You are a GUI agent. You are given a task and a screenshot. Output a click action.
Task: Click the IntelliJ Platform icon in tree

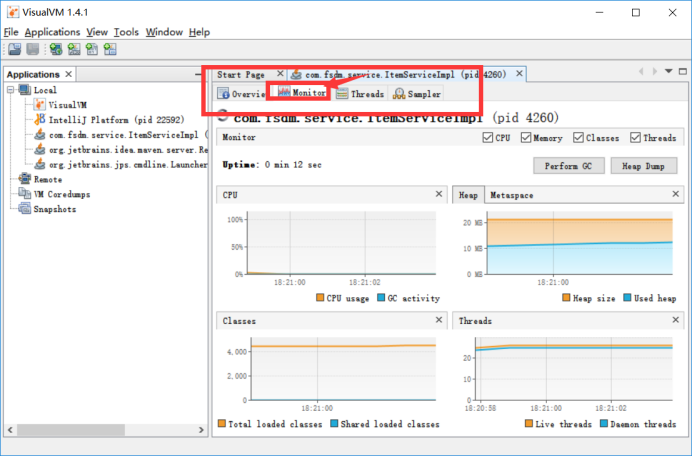[40, 119]
